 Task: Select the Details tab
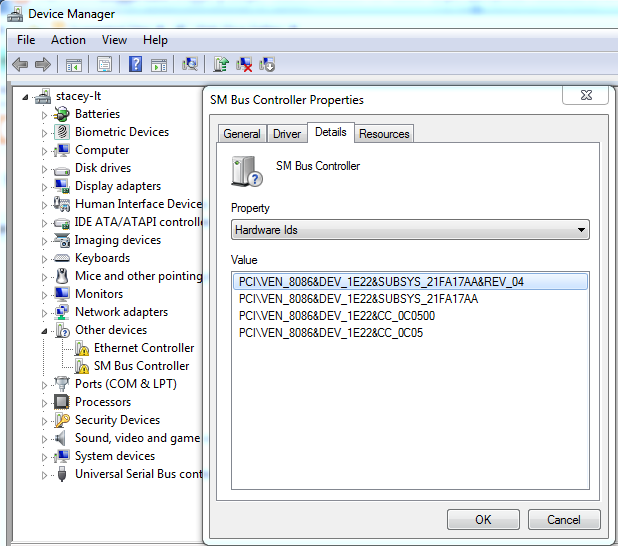[x=331, y=132]
